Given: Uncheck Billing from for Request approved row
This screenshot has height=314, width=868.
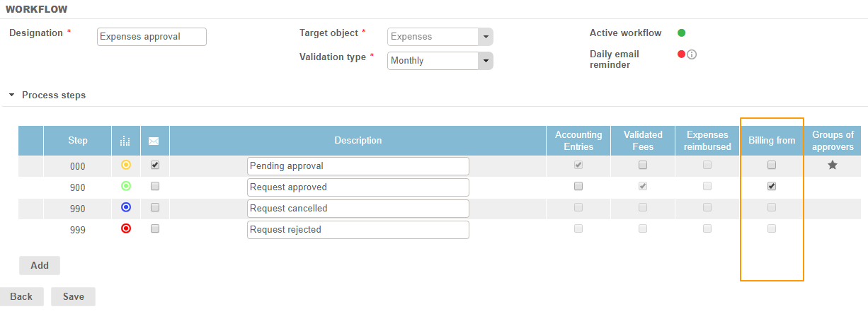Looking at the screenshot, I should tap(772, 186).
